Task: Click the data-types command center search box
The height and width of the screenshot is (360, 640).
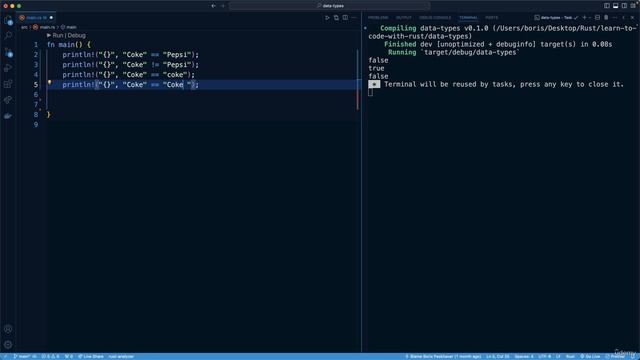Action: click(x=330, y=6)
